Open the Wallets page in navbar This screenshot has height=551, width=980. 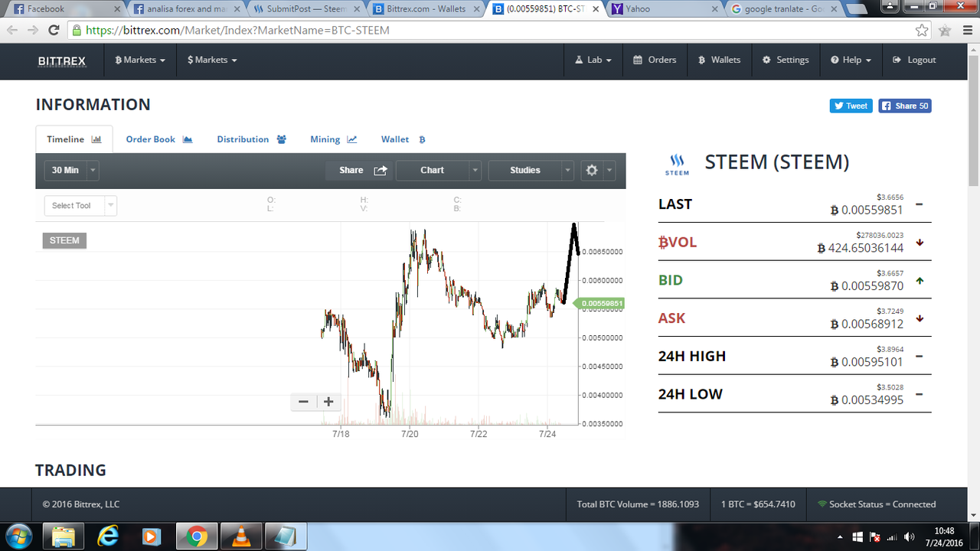(719, 60)
